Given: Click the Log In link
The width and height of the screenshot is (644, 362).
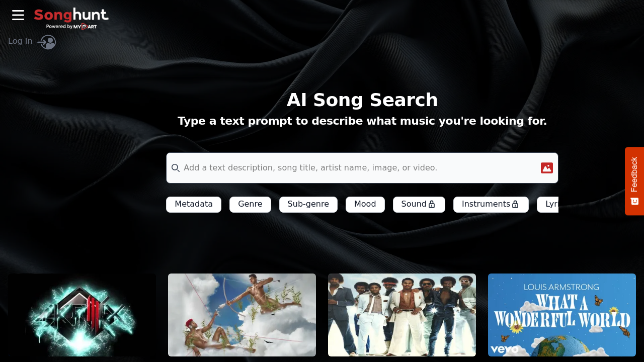Looking at the screenshot, I should pyautogui.click(x=20, y=41).
